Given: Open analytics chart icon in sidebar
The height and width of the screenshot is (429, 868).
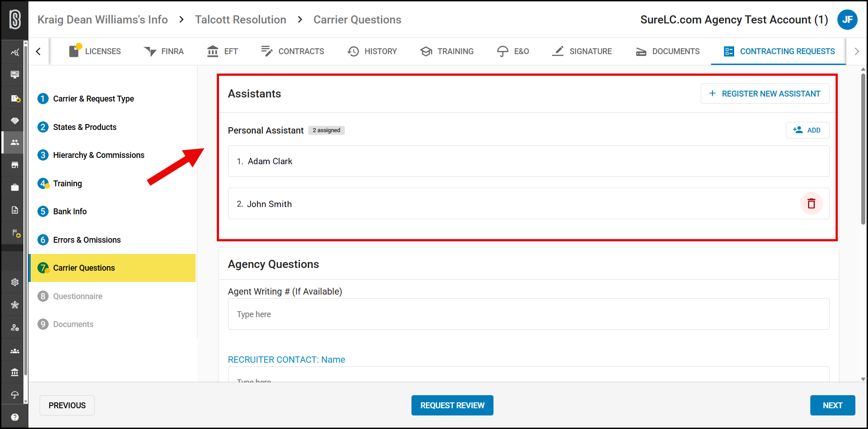Looking at the screenshot, I should 15,52.
